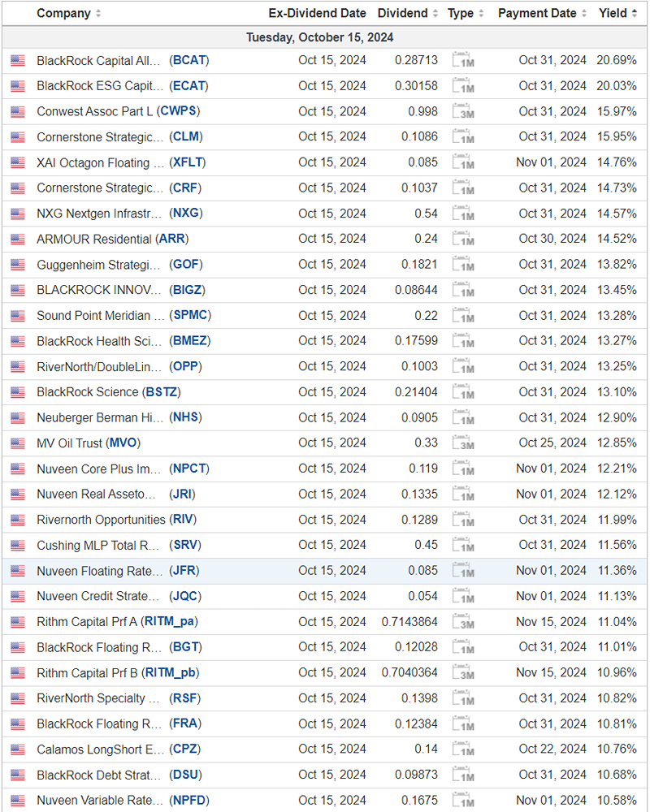Click the Ex-Dividend Date column header
Viewport: 650px width, 812px height.
click(x=317, y=13)
